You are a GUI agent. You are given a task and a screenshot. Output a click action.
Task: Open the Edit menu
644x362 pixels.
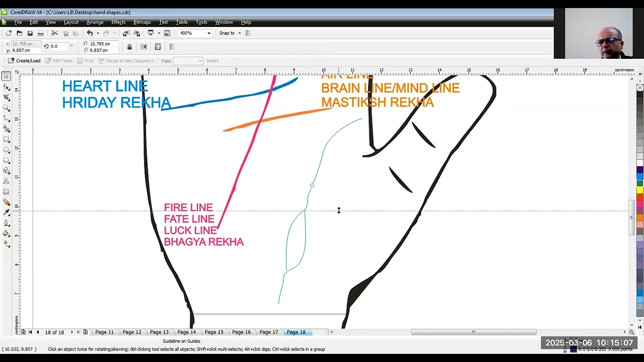pyautogui.click(x=34, y=22)
